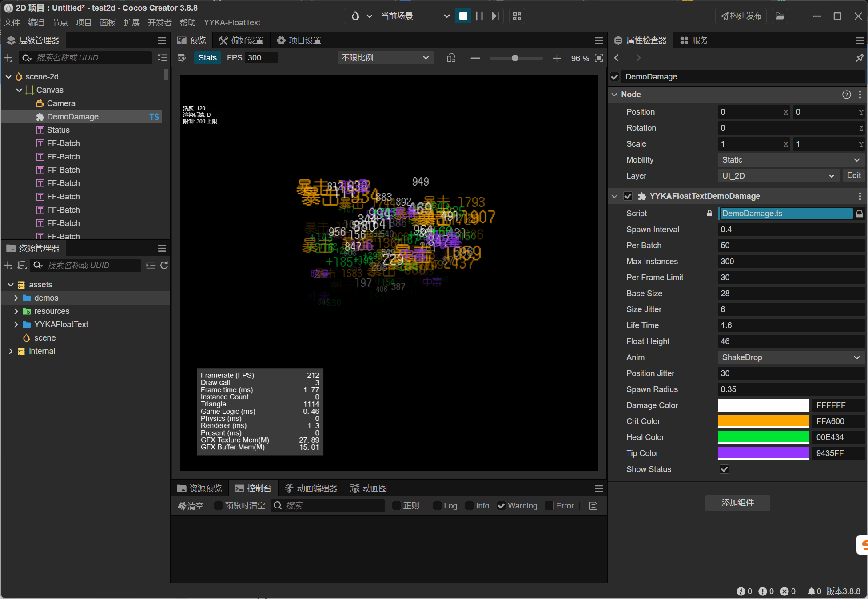
Task: Add node plus icon in hierarchy panel
Action: [8, 58]
